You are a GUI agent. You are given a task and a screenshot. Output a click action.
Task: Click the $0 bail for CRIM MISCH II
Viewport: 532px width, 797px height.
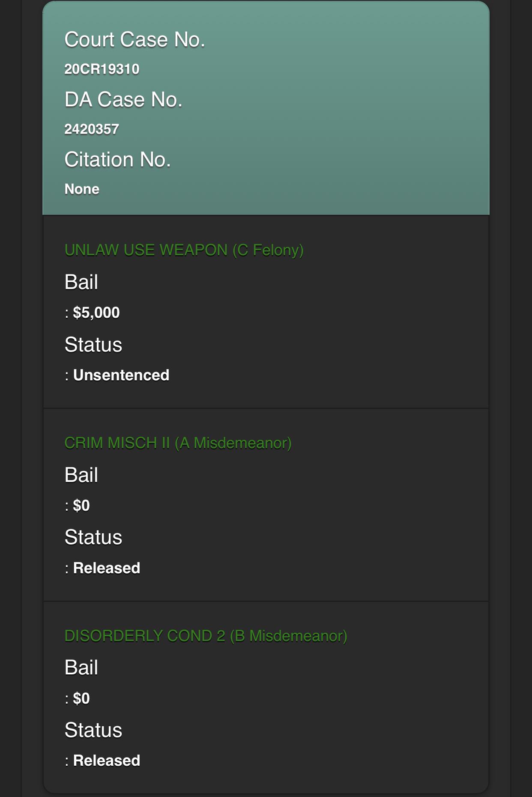(x=81, y=505)
